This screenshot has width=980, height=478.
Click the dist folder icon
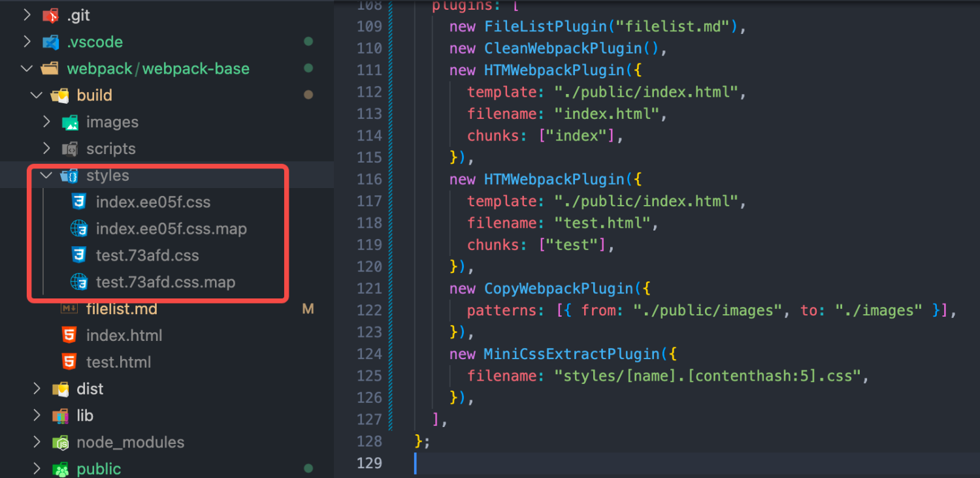pyautogui.click(x=60, y=389)
